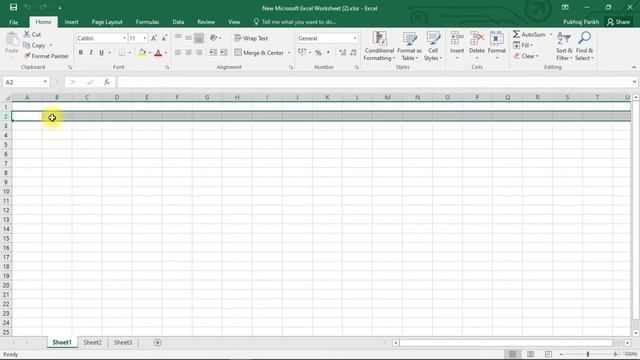Screen dimensions: 640x360
Task: Toggle bold formatting
Action: 81,53
